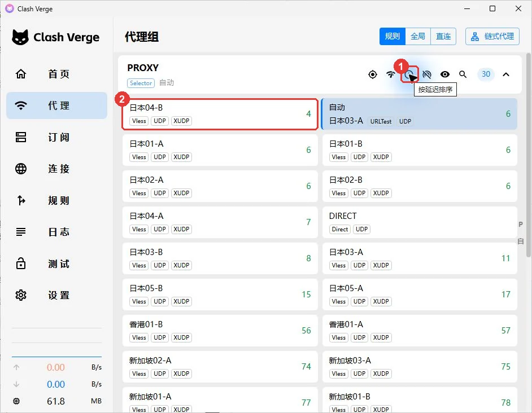The width and height of the screenshot is (532, 413).
Task: Select the 日本04-A proxy node
Action: tap(220, 222)
